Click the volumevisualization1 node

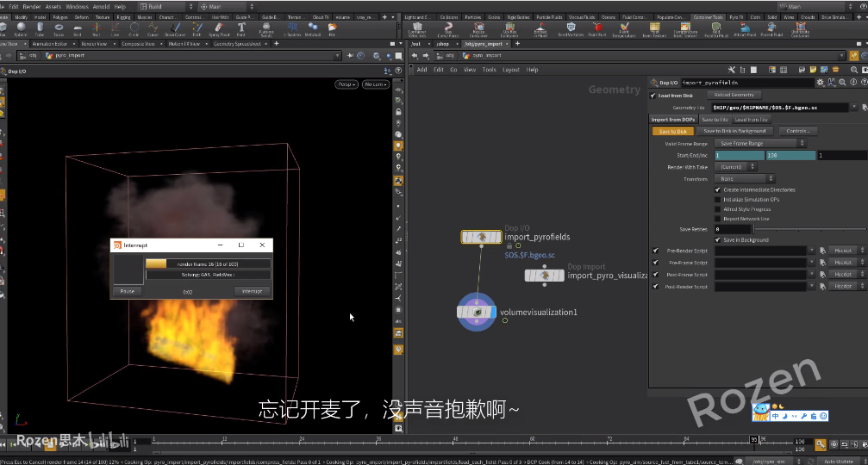(x=477, y=313)
